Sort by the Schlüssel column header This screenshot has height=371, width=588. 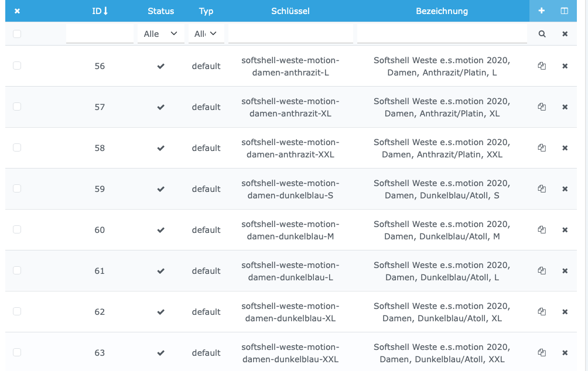(290, 11)
